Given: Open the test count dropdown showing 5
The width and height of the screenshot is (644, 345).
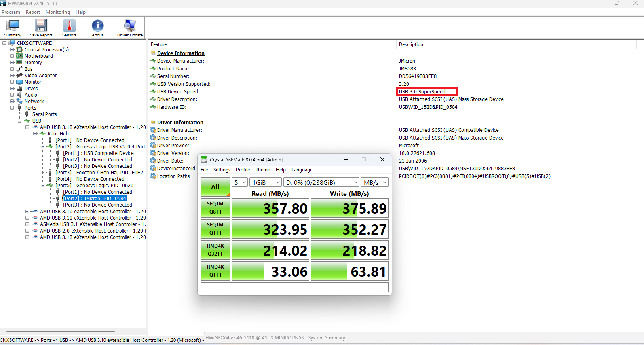Looking at the screenshot, I should click(x=239, y=182).
